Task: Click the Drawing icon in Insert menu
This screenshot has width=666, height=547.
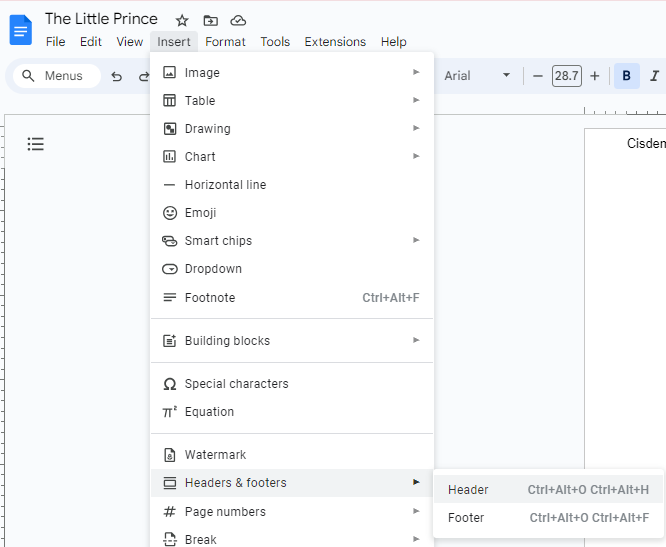Action: click(x=169, y=128)
